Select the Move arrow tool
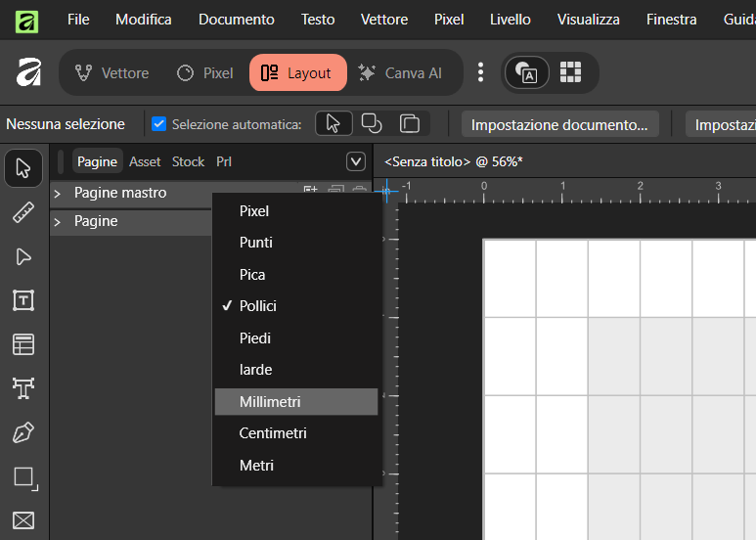 [23, 168]
